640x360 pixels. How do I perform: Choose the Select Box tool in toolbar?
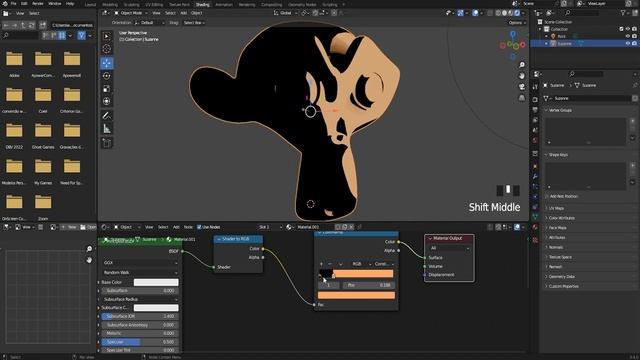(107, 36)
